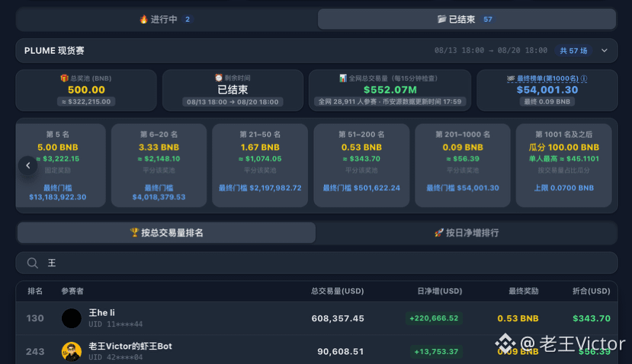Click the search magnifier icon
Screen dimensions: 632x364
33,263
